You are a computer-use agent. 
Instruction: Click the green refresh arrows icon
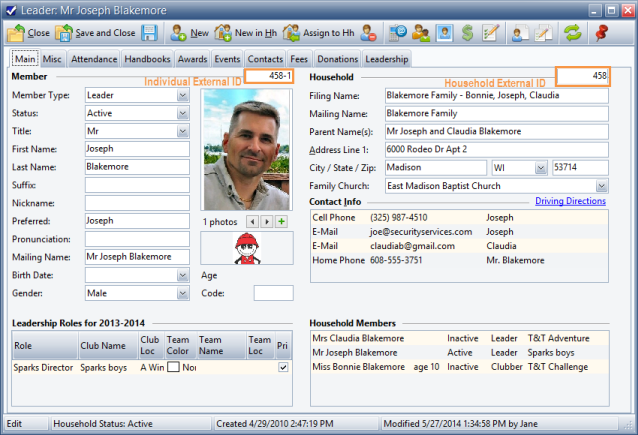(x=573, y=33)
